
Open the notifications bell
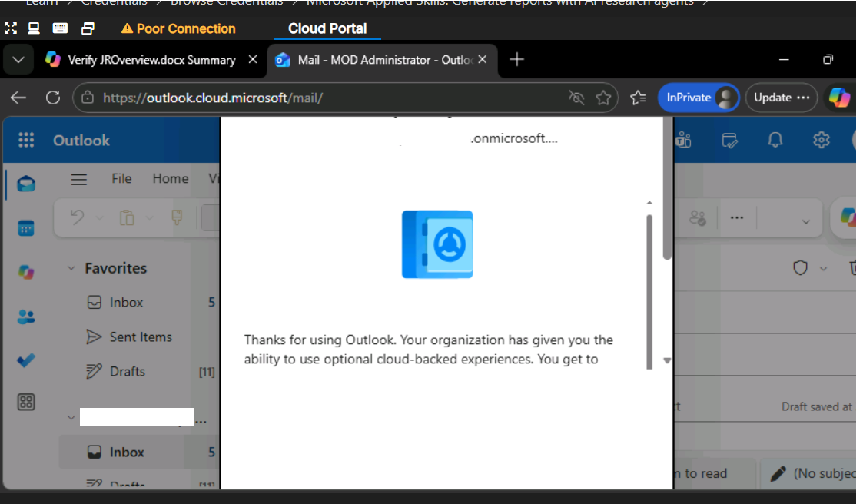point(775,140)
